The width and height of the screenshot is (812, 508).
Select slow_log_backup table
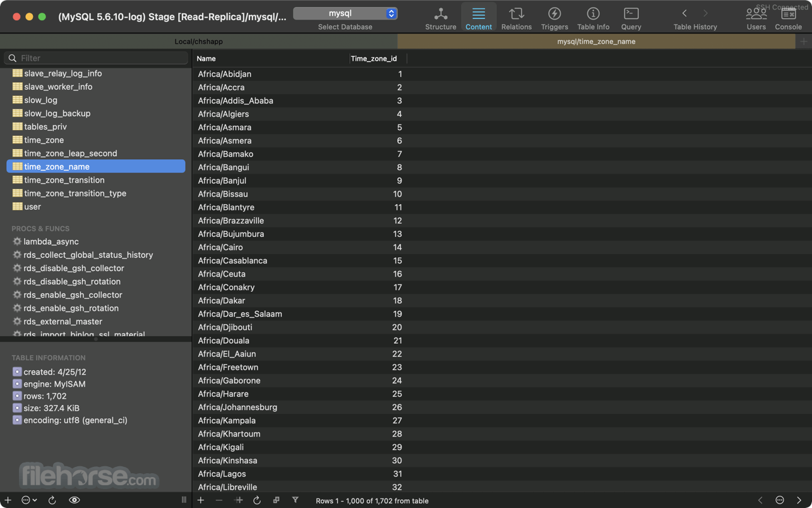[96, 113]
